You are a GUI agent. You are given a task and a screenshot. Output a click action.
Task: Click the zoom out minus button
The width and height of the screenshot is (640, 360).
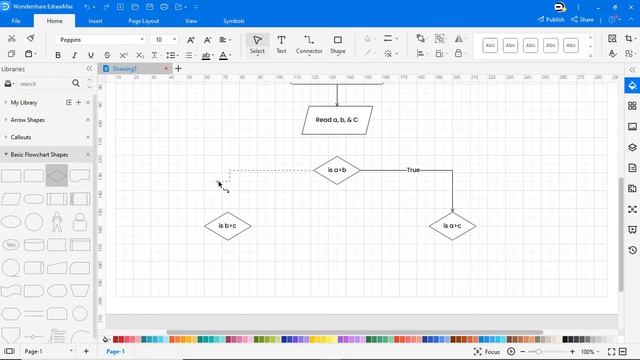[522, 351]
